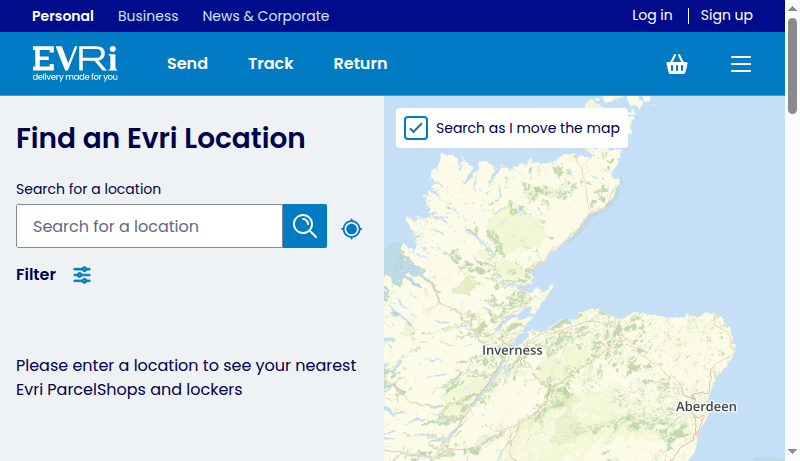
Task: Open the shopping basket
Action: click(x=677, y=64)
